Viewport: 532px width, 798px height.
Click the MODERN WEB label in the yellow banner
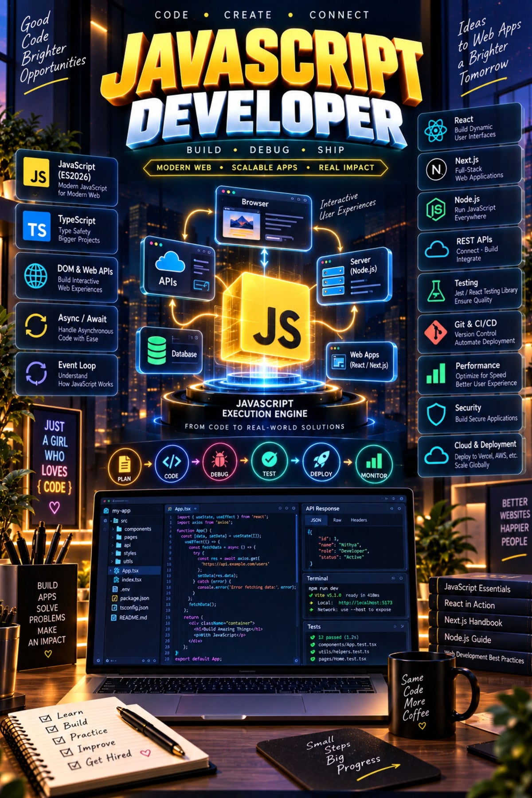pyautogui.click(x=184, y=168)
